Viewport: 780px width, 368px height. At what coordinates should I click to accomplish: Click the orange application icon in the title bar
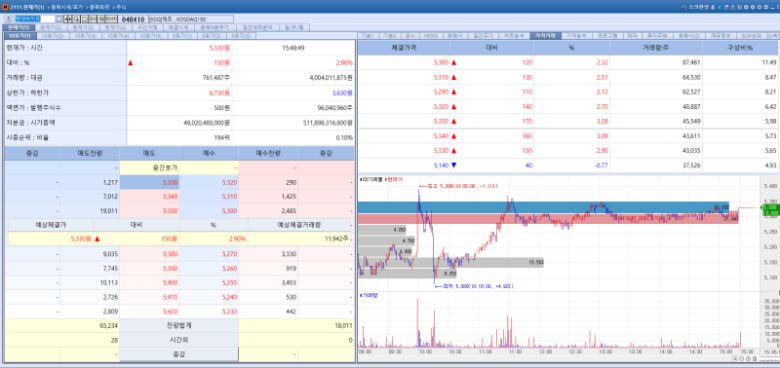pyautogui.click(x=5, y=7)
